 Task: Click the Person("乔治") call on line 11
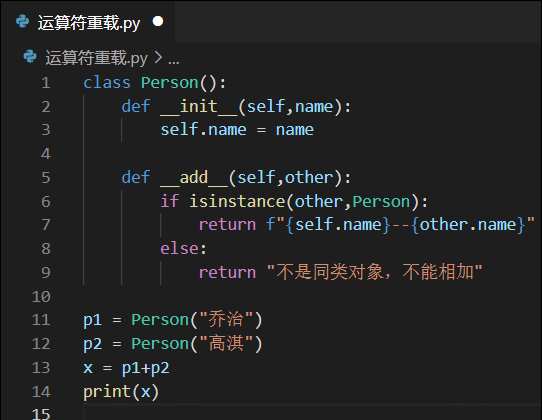point(197,320)
